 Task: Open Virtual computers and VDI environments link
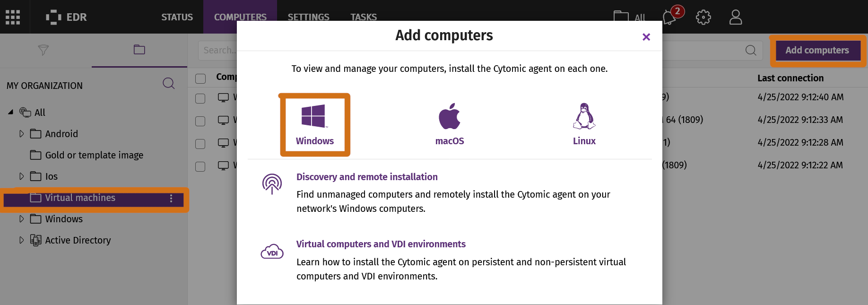coord(381,244)
